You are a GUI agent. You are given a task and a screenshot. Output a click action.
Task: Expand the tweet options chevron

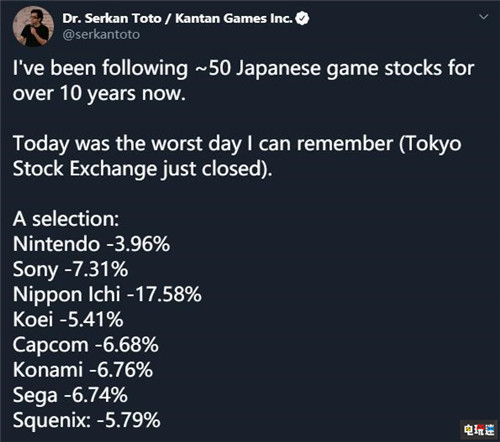pos(484,17)
